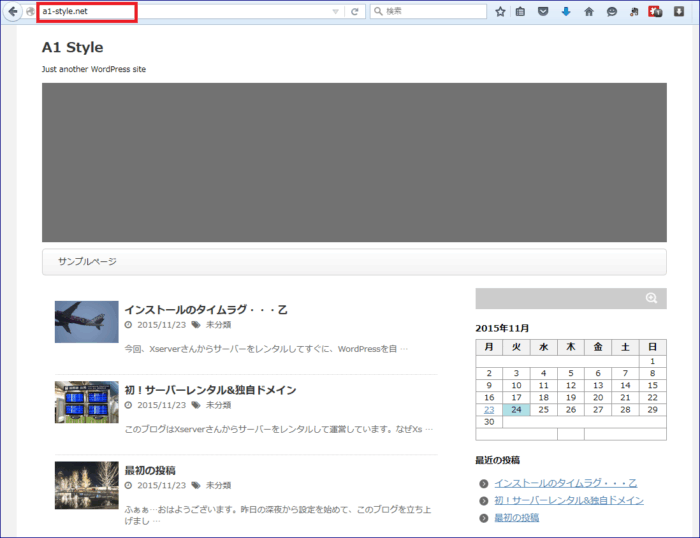Open post 初！サーバーレンタル&独自ドメイン title
Image resolution: width=700 pixels, height=538 pixels.
210,390
